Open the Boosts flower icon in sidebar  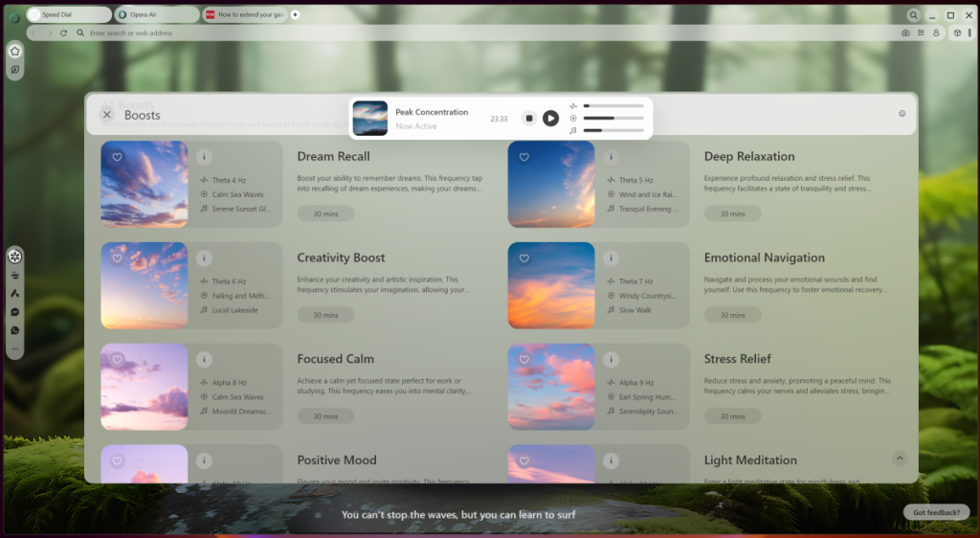tap(15, 257)
